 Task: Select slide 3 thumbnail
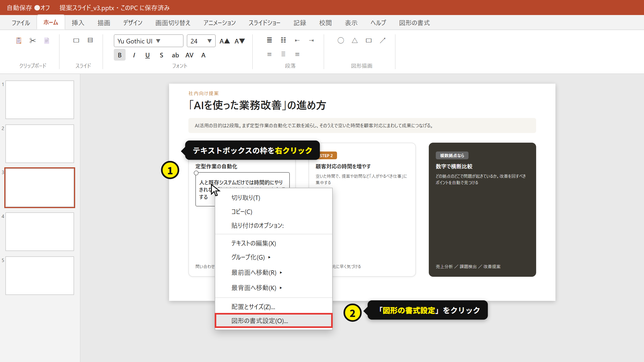40,188
